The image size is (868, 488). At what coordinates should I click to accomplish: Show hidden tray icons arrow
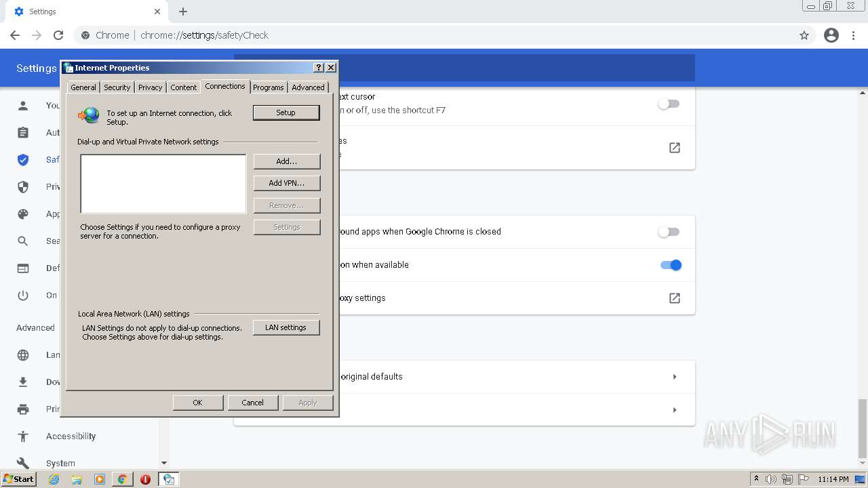tap(756, 479)
